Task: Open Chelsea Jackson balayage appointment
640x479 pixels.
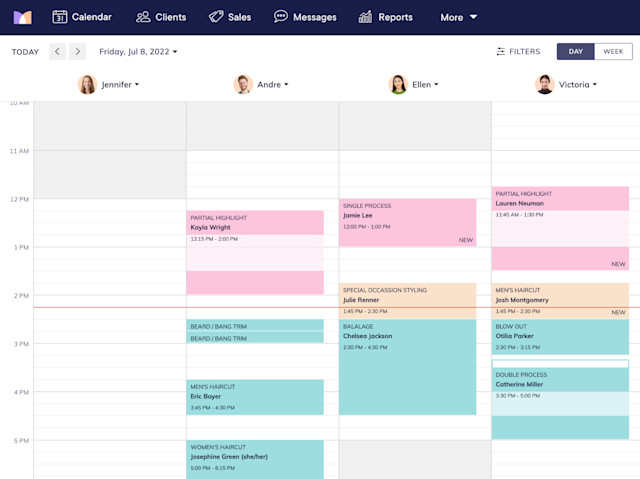Action: coord(407,367)
